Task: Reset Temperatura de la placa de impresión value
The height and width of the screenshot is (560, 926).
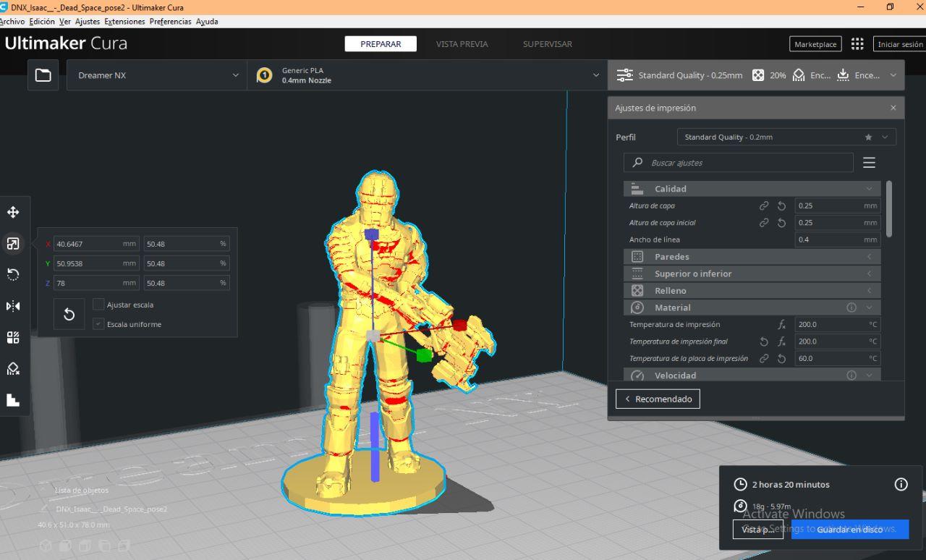Action: [x=781, y=358]
